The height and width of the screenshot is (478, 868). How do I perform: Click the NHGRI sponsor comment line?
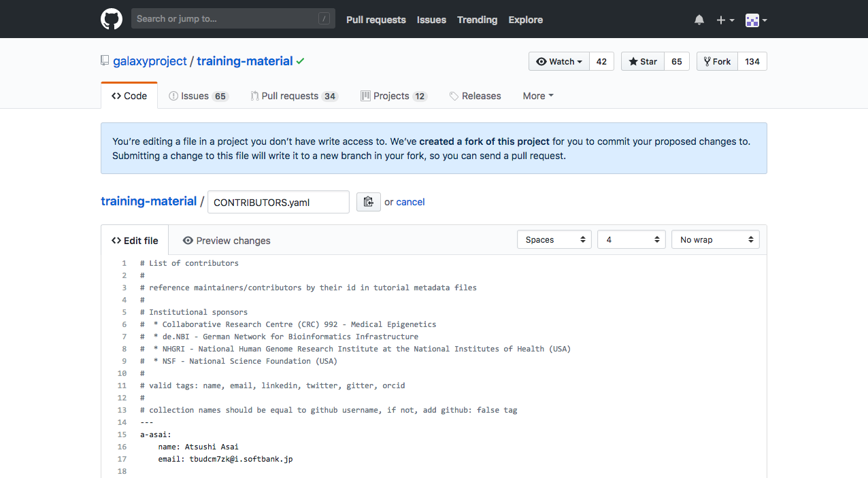(355, 349)
